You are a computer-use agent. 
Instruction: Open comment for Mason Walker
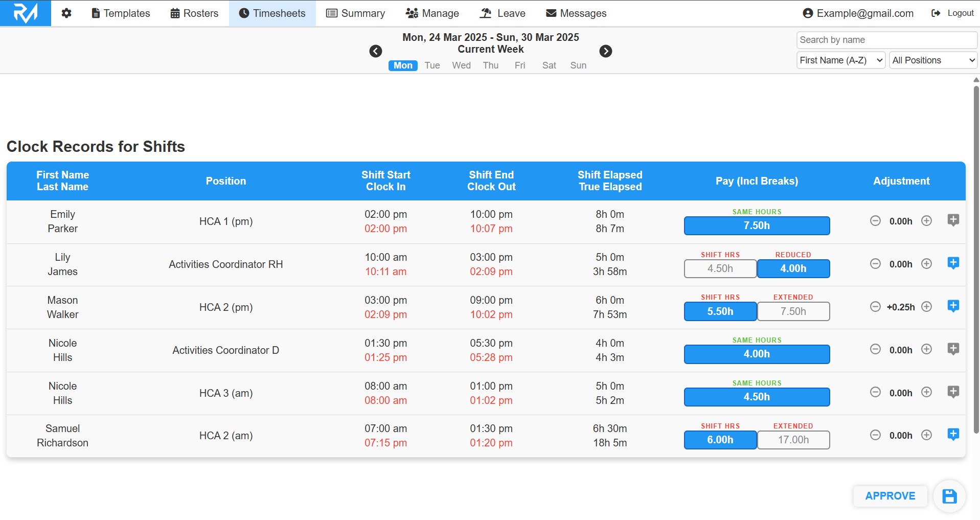coord(953,306)
